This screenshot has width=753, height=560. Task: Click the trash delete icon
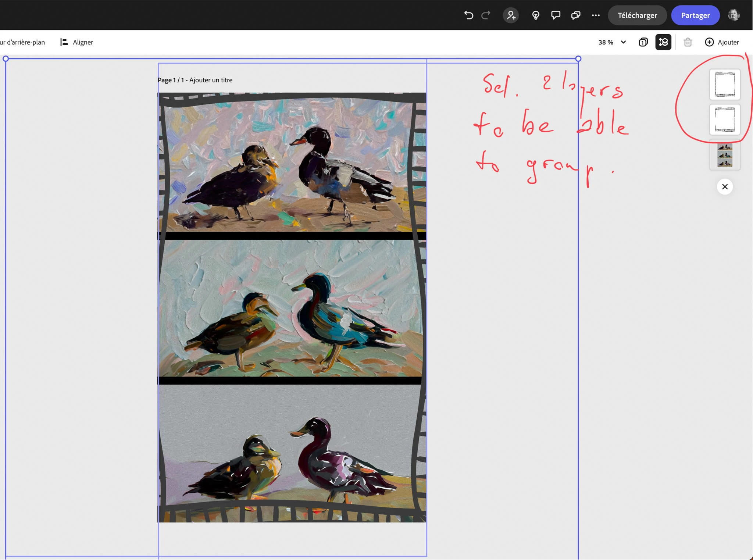point(688,42)
